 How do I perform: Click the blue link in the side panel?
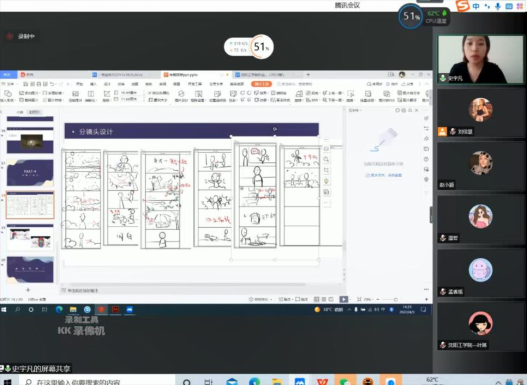click(384, 175)
